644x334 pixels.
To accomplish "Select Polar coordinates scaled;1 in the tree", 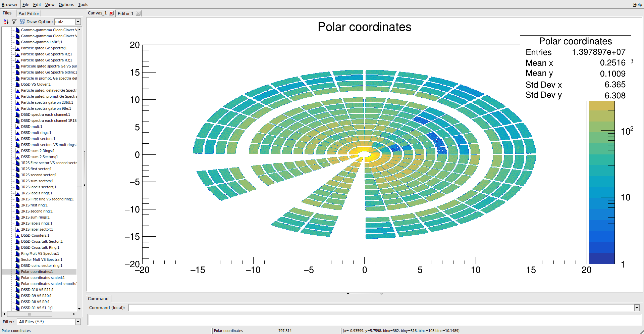I will 43,278.
